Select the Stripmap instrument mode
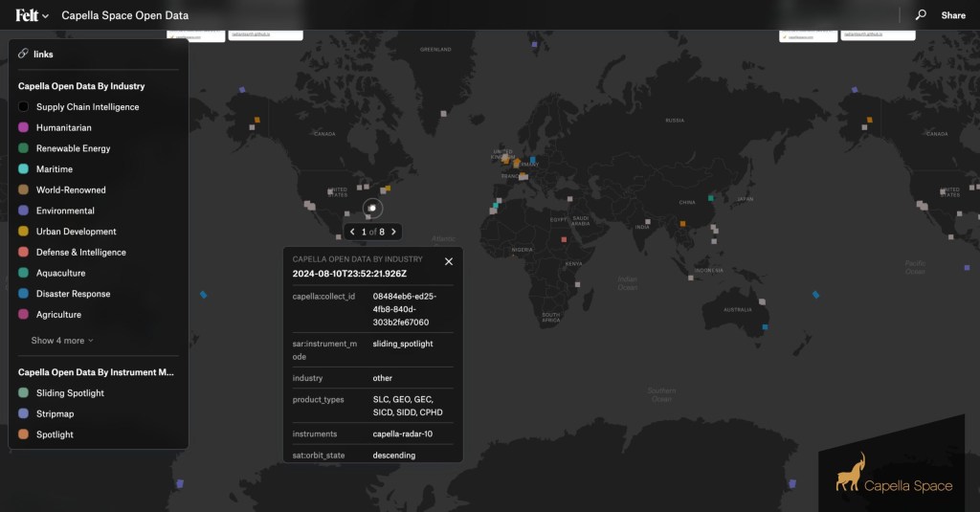 55,413
